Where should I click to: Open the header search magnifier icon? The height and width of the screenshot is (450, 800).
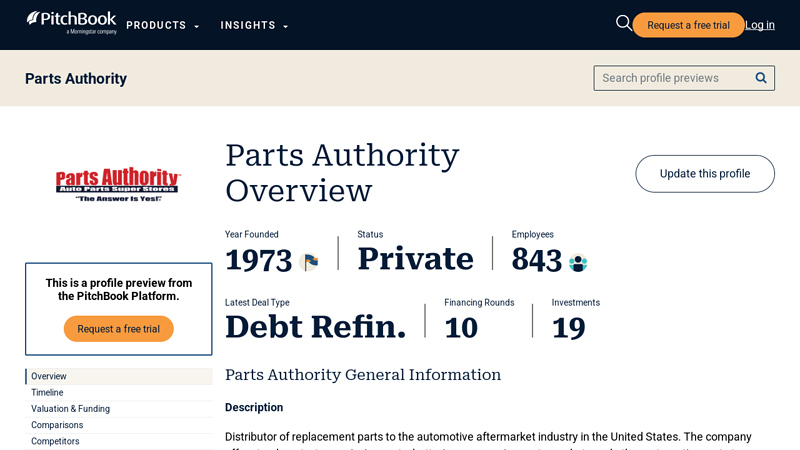click(623, 23)
